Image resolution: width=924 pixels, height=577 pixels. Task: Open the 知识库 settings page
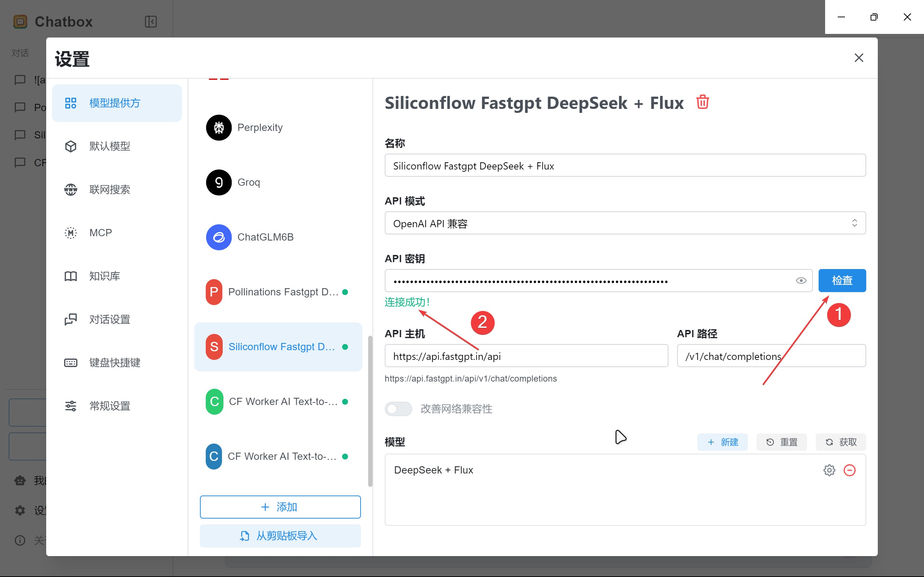(104, 276)
